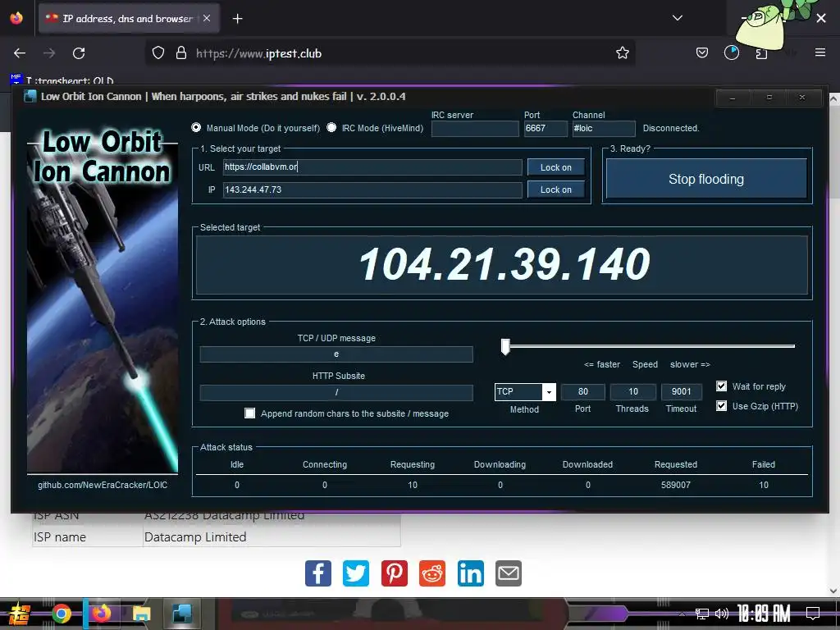Image resolution: width=840 pixels, height=630 pixels.
Task: Click Lock on next to IP
Action: point(555,189)
